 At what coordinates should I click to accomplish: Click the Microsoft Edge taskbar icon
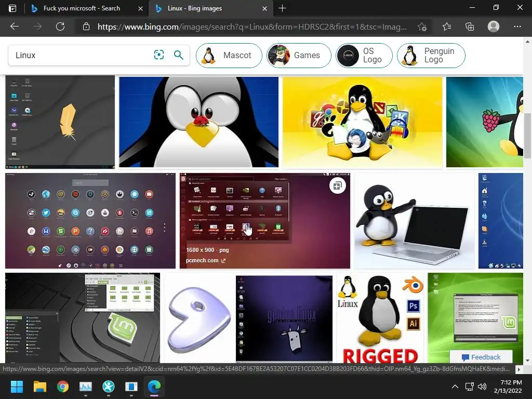154,386
